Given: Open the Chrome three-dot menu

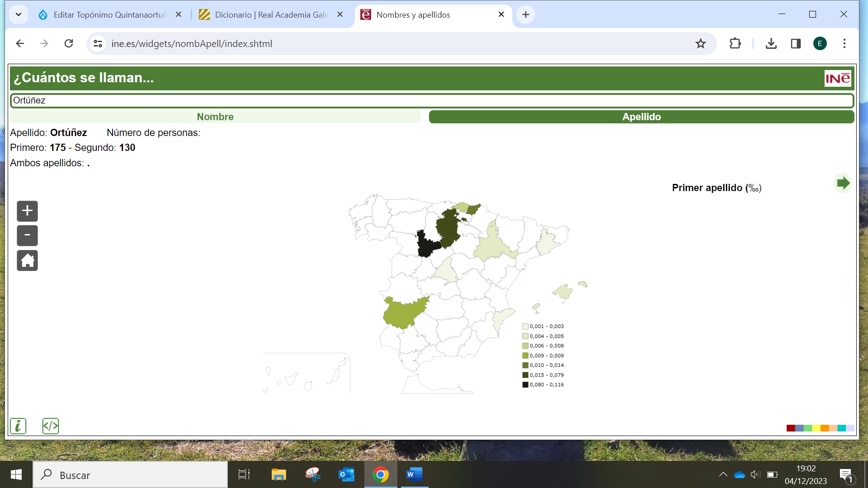Looking at the screenshot, I should (x=844, y=44).
